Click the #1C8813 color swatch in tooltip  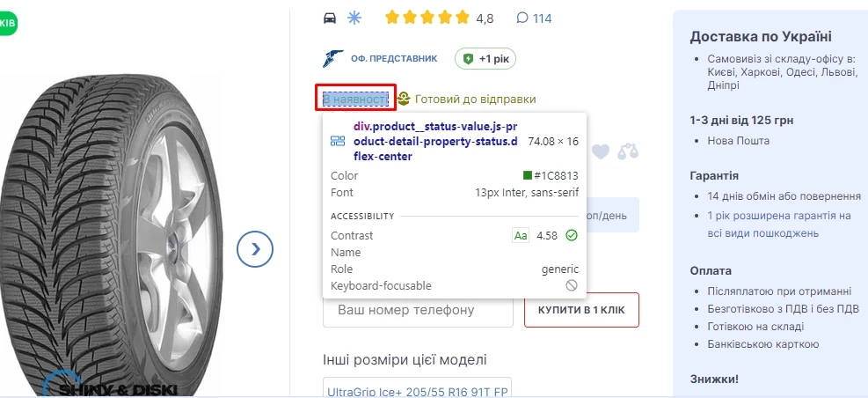click(x=528, y=176)
